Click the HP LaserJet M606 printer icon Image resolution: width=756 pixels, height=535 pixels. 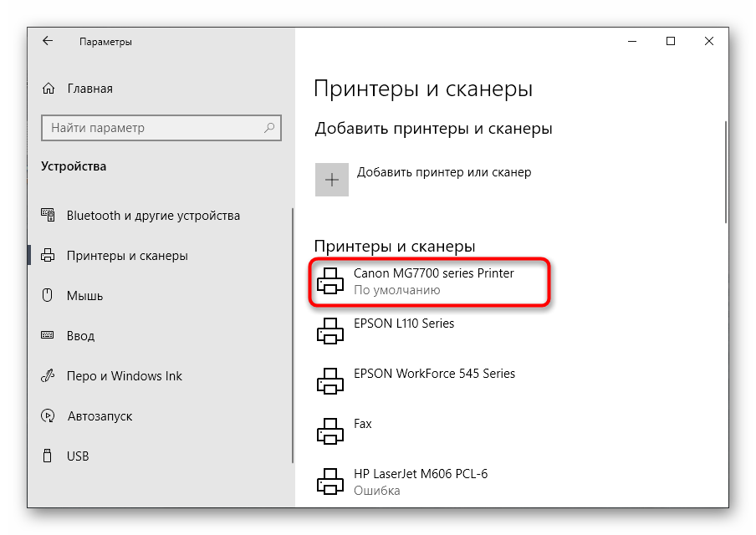(x=330, y=482)
